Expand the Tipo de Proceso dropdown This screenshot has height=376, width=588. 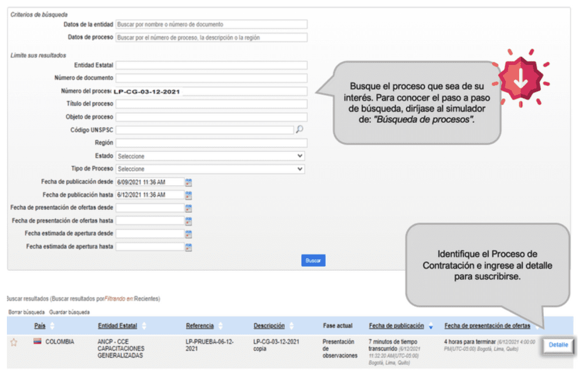click(210, 169)
